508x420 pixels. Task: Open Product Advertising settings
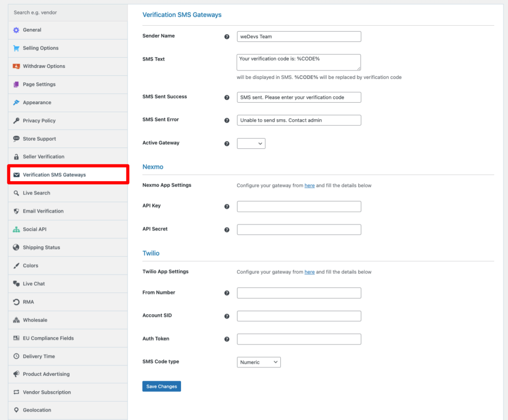coord(67,374)
